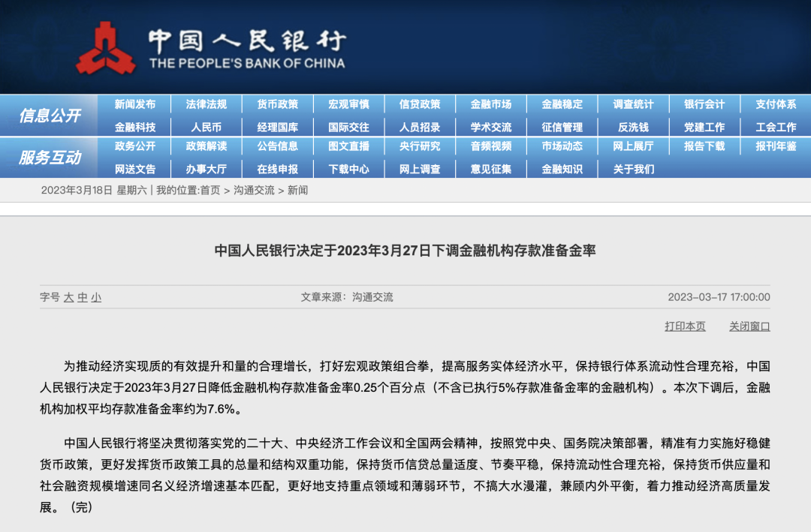
Task: Go to 银行会计 page
Action: click(704, 104)
